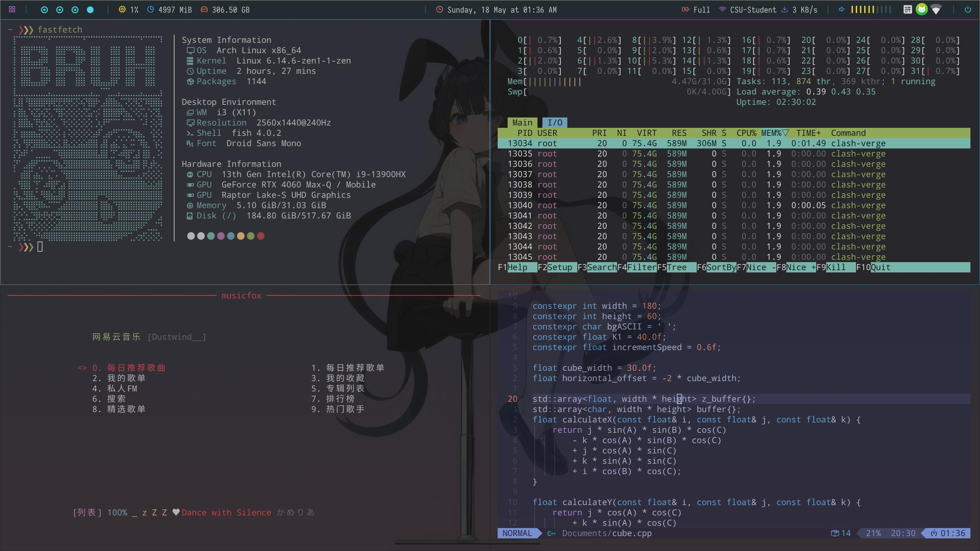Click the green Clash cat tray icon

(x=921, y=10)
